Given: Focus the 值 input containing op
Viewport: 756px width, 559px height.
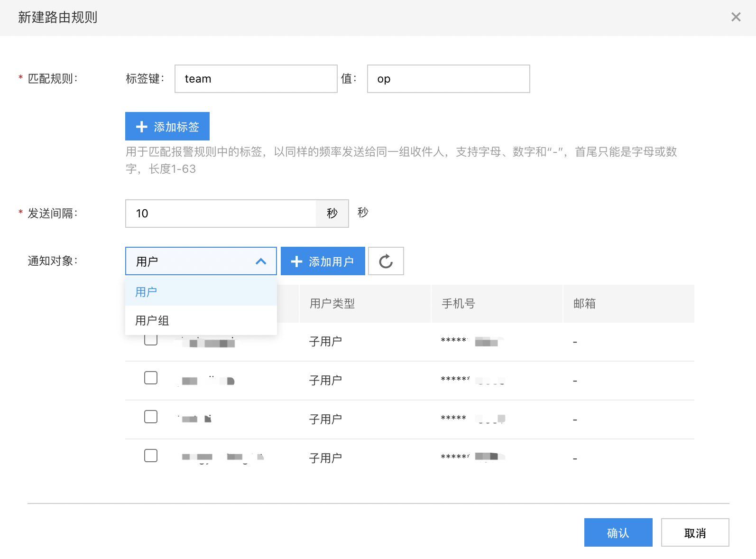Looking at the screenshot, I should click(x=449, y=79).
